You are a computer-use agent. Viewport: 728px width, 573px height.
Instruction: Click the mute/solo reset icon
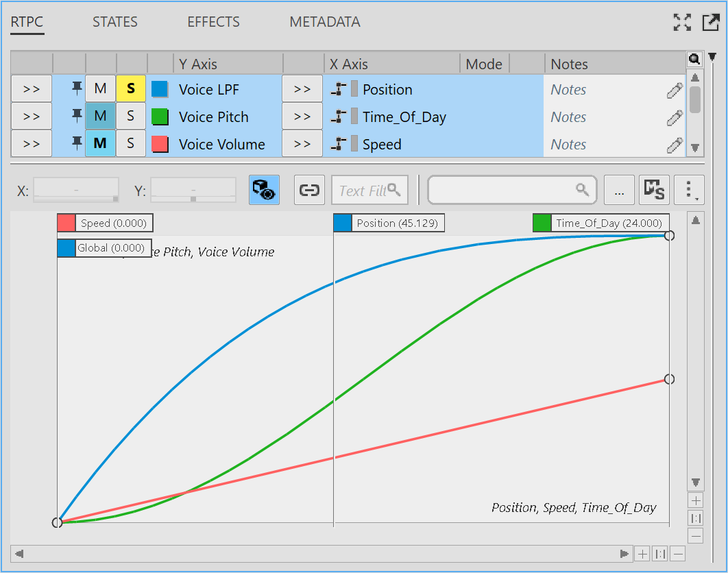[x=654, y=190]
